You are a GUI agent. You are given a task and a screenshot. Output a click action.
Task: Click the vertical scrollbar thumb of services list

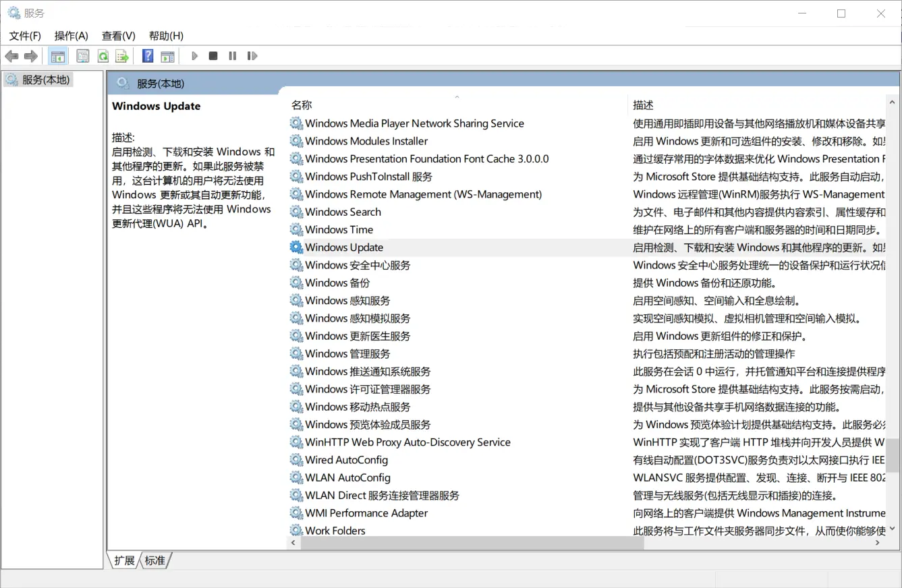[x=893, y=455]
